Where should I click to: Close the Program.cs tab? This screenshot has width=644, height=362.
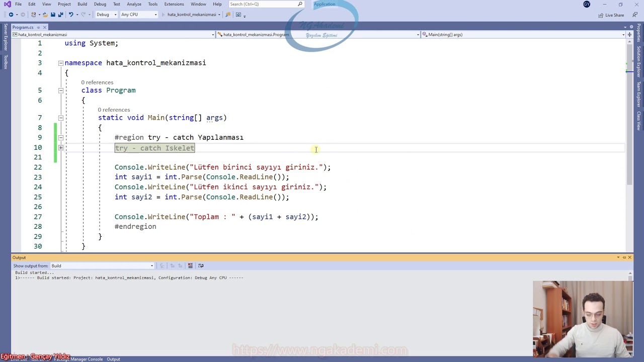tap(44, 27)
